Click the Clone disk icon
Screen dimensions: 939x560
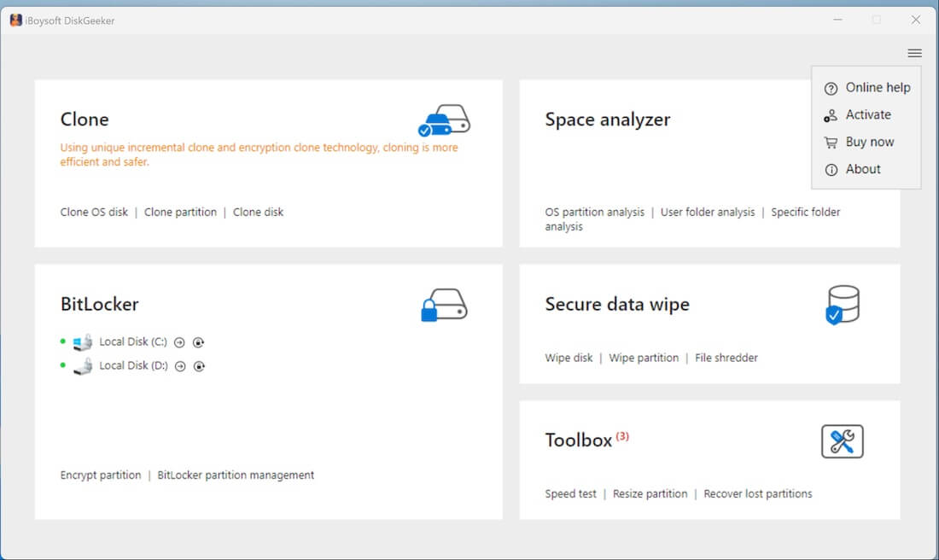coord(444,120)
